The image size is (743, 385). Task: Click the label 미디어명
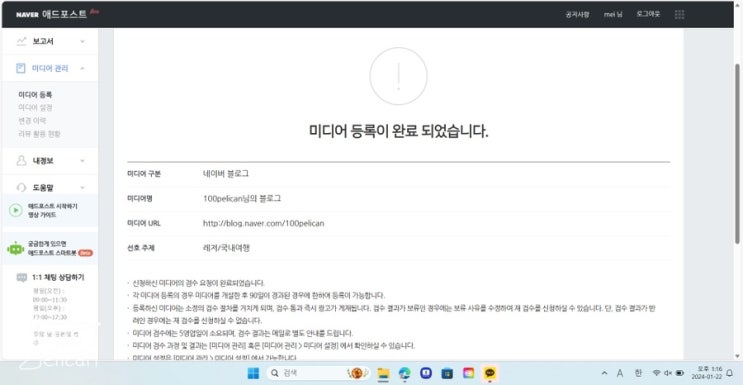[x=139, y=199]
